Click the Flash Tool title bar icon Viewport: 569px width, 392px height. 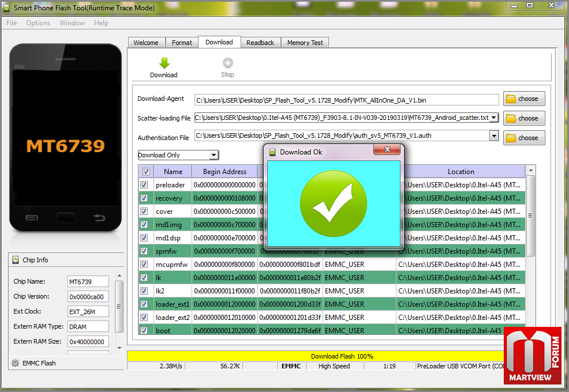pos(6,7)
